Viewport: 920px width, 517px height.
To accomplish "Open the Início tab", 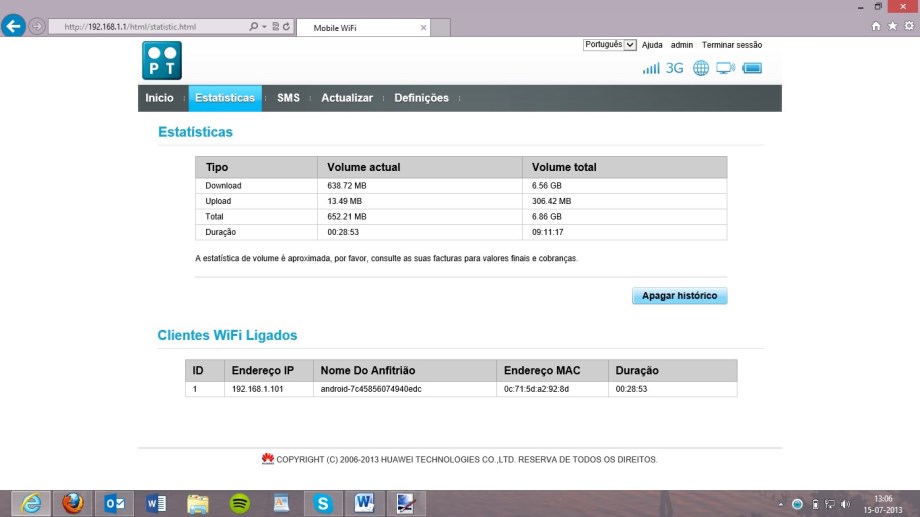I will 159,98.
